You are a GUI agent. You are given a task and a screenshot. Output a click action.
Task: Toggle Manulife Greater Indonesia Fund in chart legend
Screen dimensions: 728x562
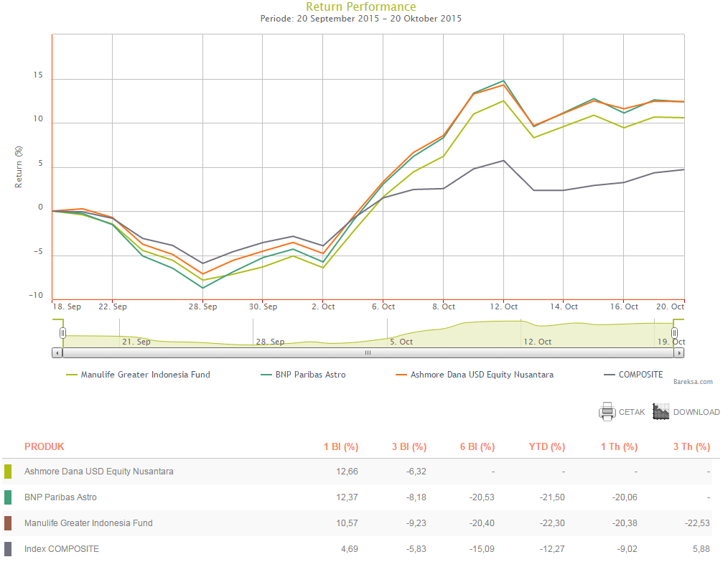point(145,375)
